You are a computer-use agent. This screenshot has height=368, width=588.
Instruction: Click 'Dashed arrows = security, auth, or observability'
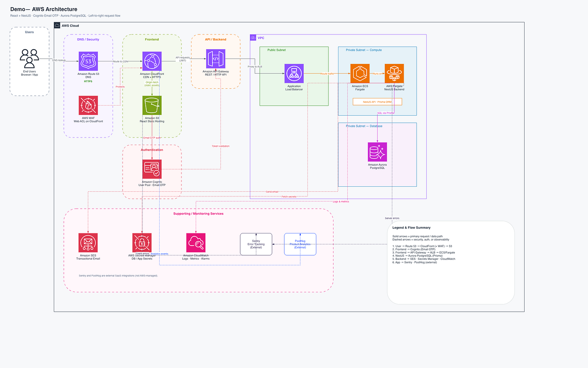[x=421, y=240]
